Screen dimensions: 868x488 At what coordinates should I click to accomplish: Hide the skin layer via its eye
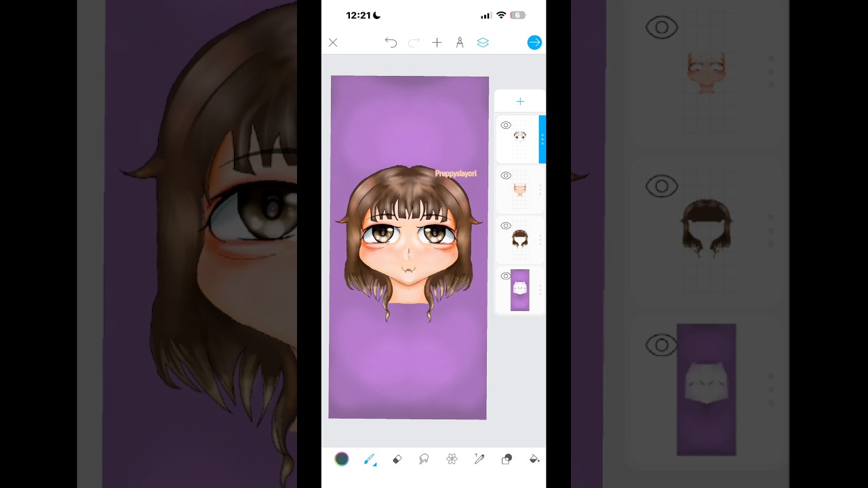(x=506, y=176)
